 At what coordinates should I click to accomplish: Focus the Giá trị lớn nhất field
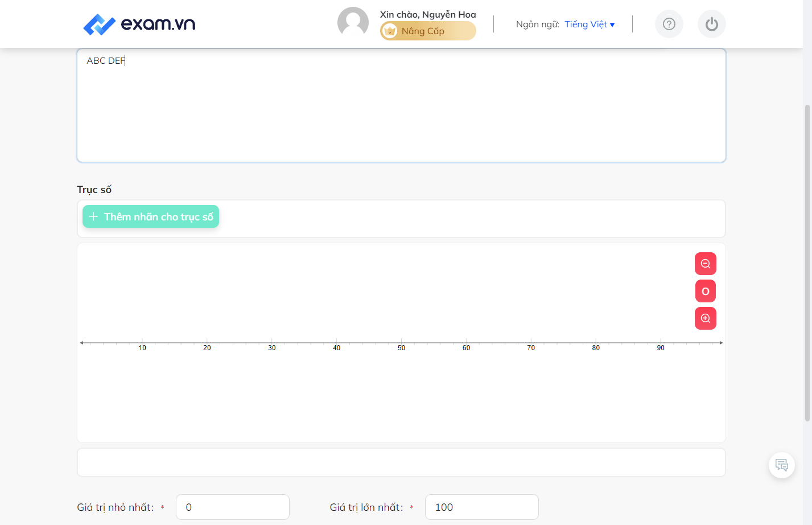coord(482,507)
